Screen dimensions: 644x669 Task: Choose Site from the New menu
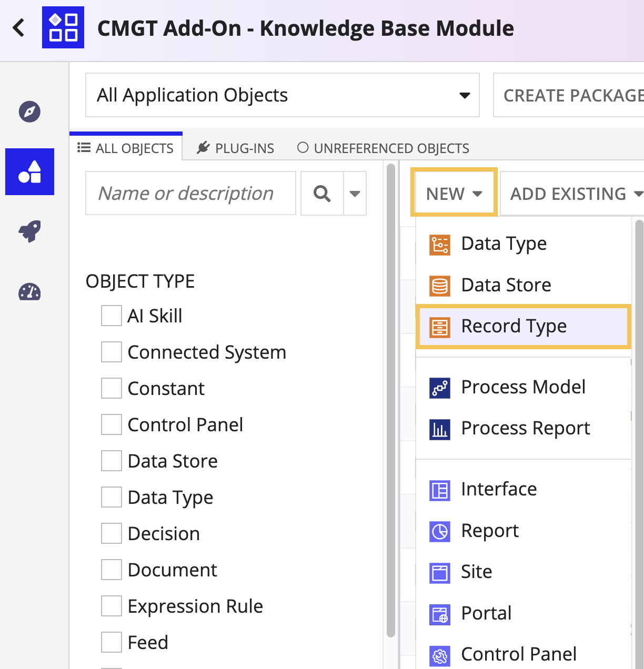pos(524,572)
